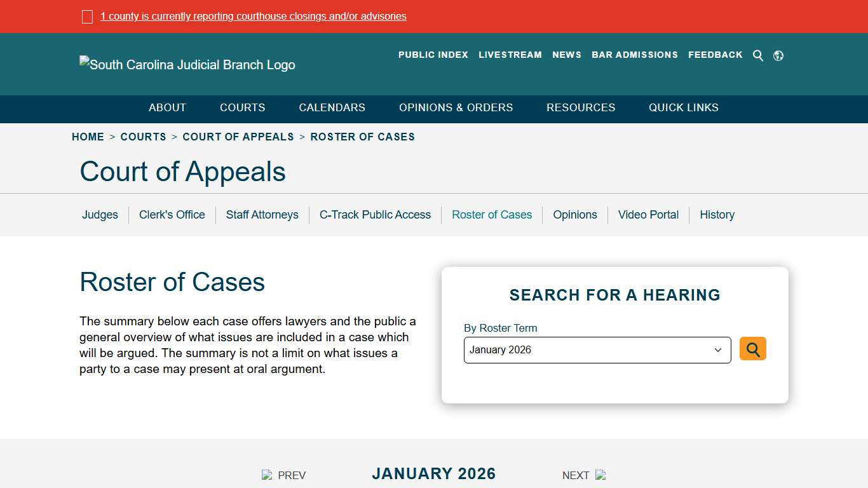Viewport: 868px width, 488px height.
Task: Expand the OPINIONS & ORDERS menu
Action: [x=456, y=107]
